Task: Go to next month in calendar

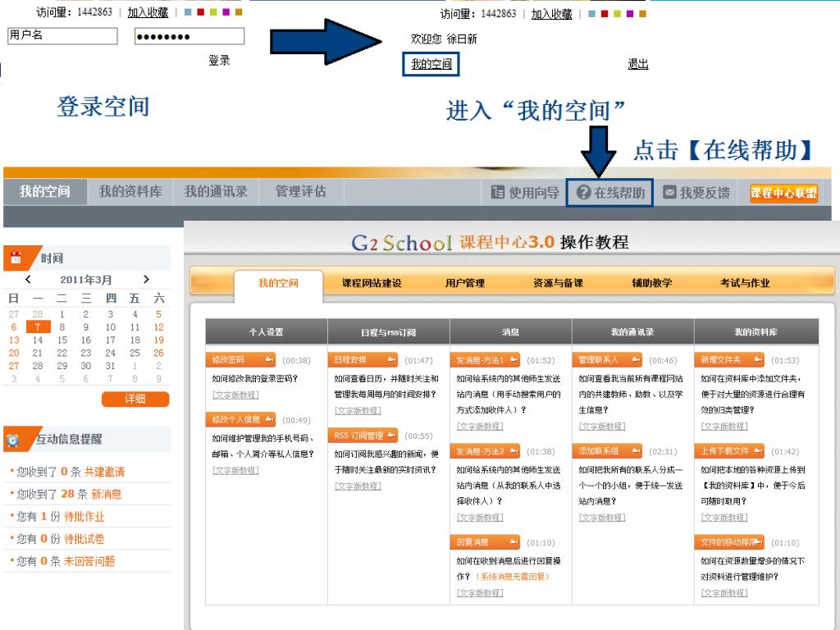Action: [x=146, y=281]
